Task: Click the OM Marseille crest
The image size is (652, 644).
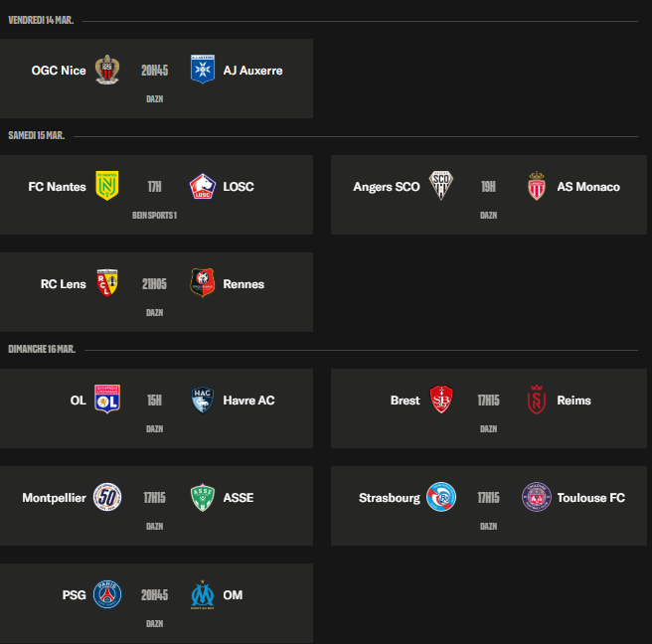Action: (203, 594)
